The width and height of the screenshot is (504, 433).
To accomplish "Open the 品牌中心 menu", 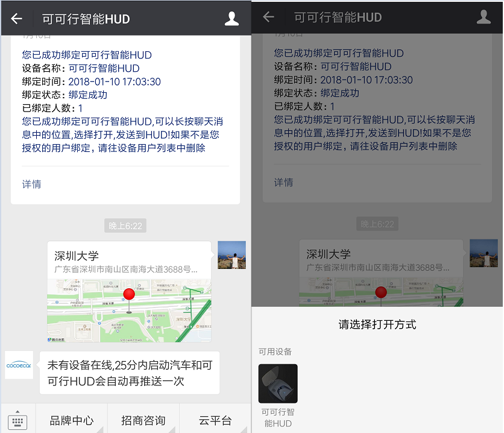I will [x=71, y=420].
